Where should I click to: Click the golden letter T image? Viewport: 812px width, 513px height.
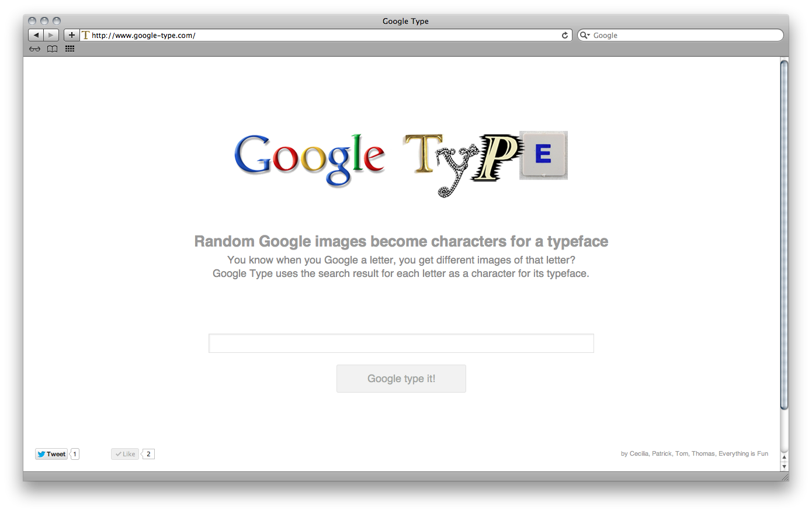click(423, 154)
